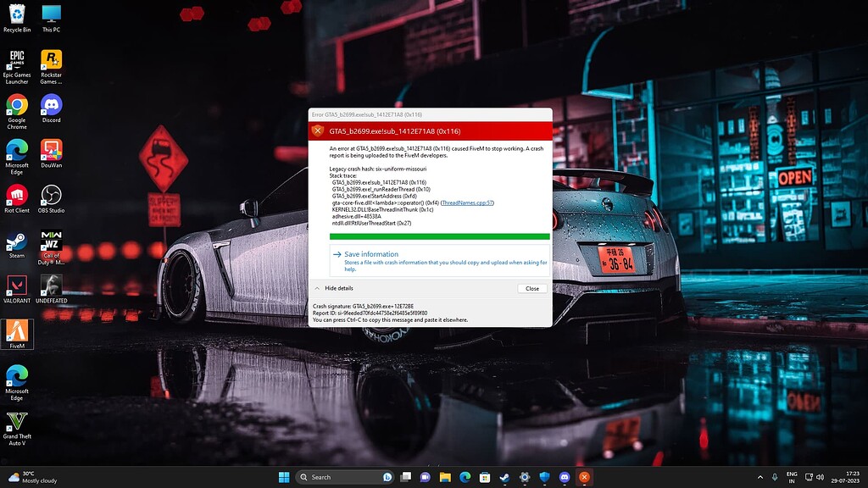Click the green crash upload progress bar
This screenshot has width=868, height=488.
tap(440, 236)
